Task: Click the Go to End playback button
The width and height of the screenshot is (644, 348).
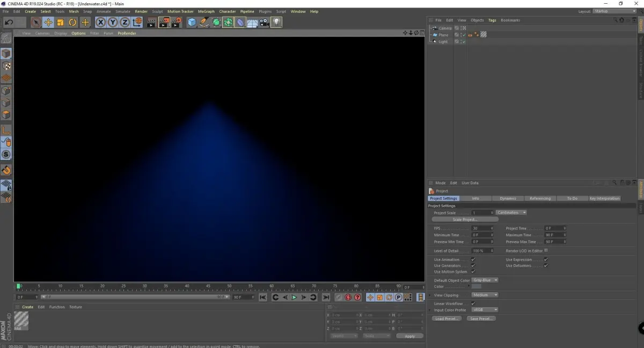Action: (x=326, y=297)
